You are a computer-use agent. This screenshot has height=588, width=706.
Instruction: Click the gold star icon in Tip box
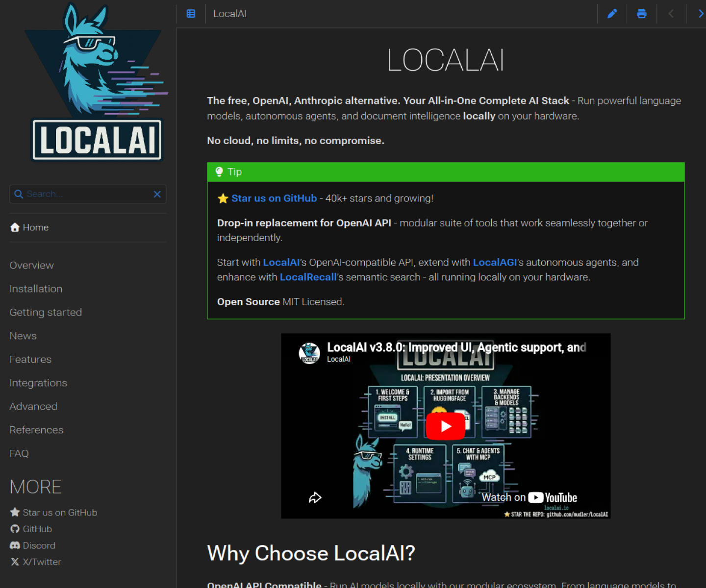[x=223, y=198]
